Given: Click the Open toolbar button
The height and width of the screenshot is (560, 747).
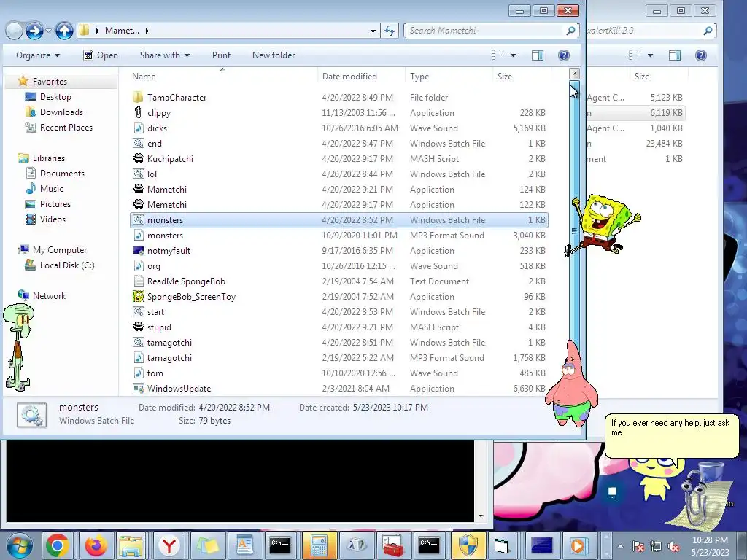Looking at the screenshot, I should click(101, 55).
